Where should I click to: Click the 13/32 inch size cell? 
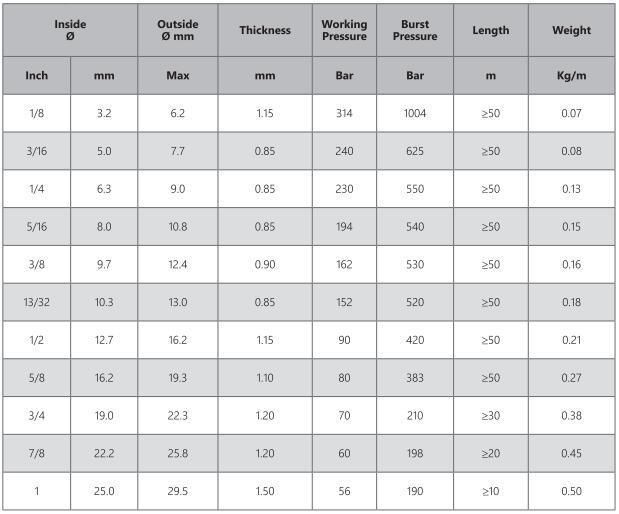[37, 302]
